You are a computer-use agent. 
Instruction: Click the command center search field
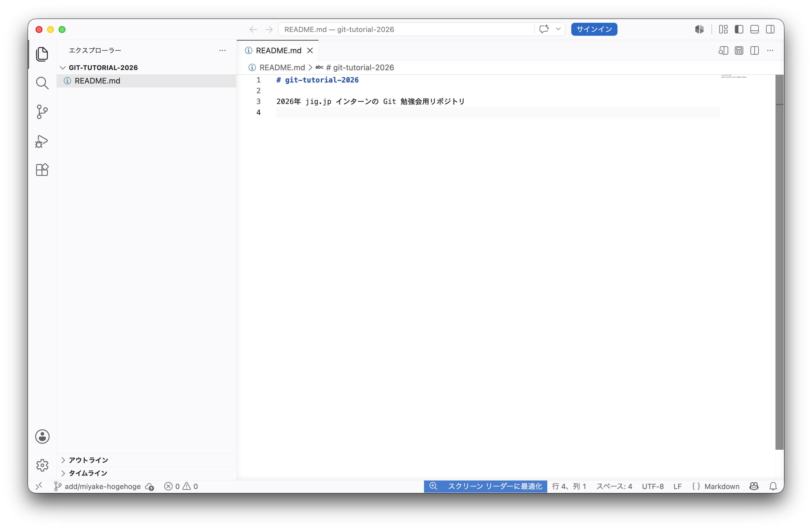point(406,29)
